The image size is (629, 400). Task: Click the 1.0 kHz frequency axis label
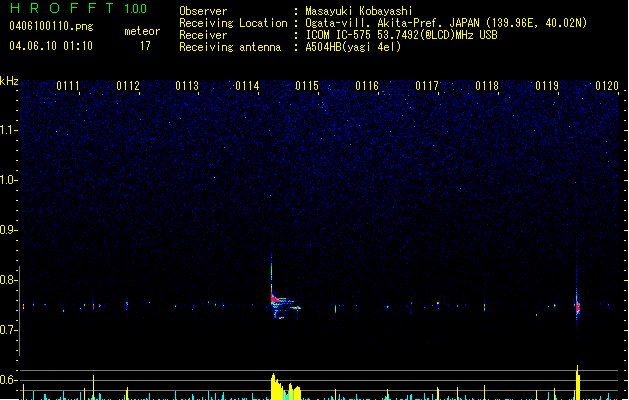[x=8, y=180]
